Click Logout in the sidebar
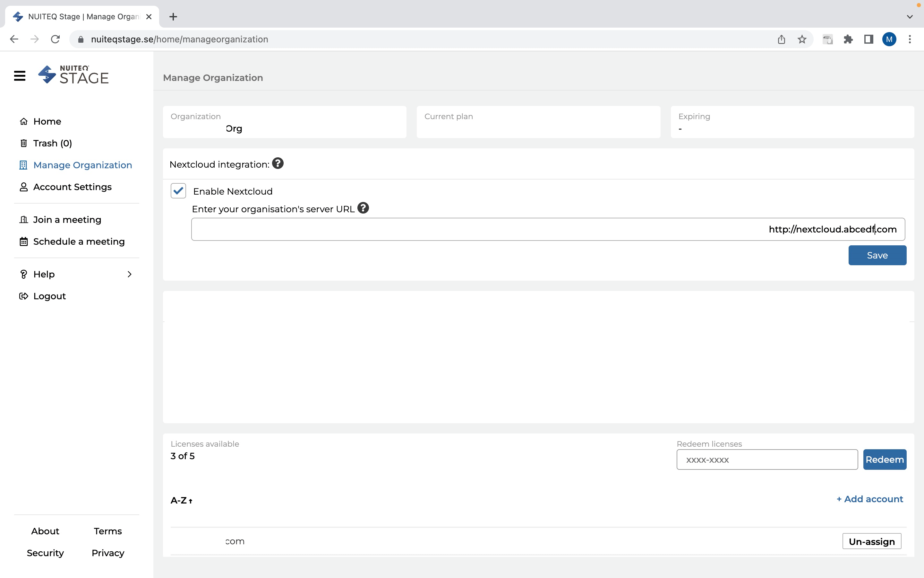 click(x=49, y=296)
